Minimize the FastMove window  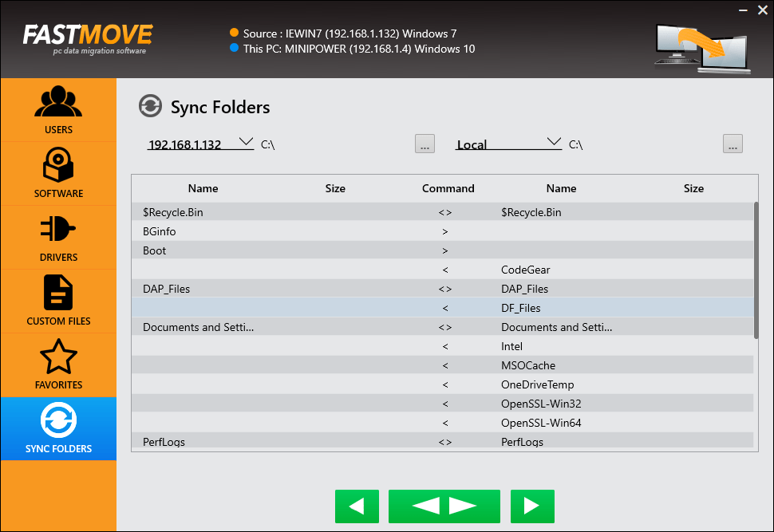(x=743, y=10)
